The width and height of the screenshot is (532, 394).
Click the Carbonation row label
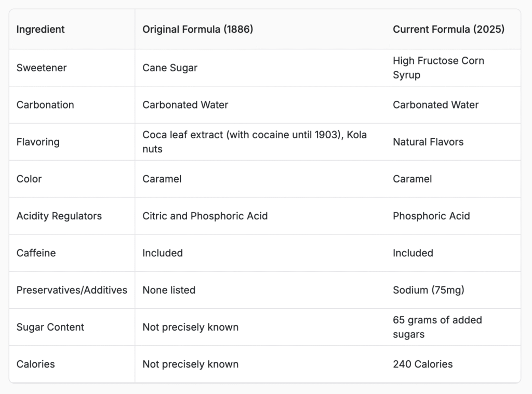[x=45, y=104]
